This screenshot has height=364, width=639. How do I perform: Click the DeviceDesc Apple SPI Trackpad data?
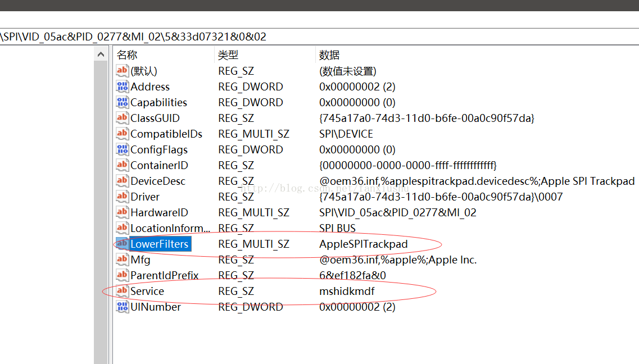click(477, 181)
